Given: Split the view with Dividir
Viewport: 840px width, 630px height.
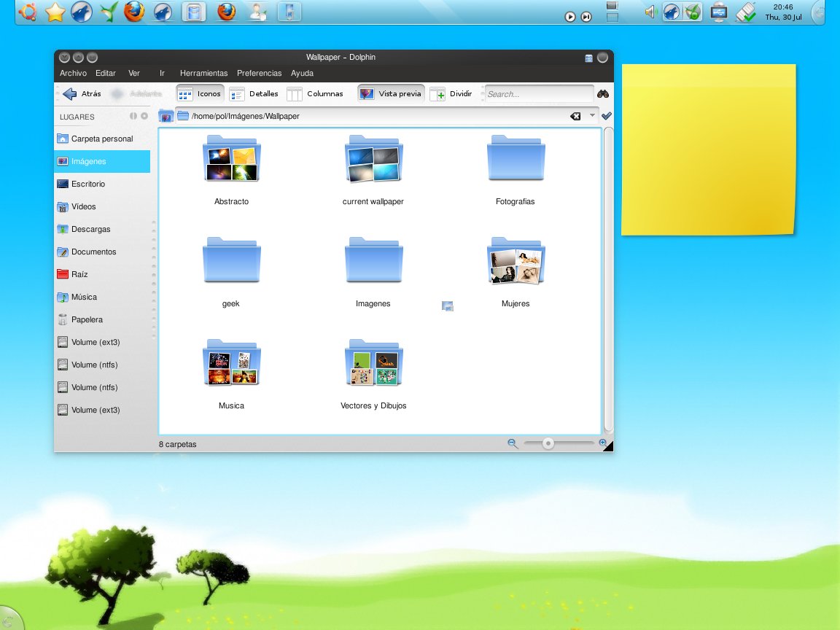Looking at the screenshot, I should [x=451, y=94].
